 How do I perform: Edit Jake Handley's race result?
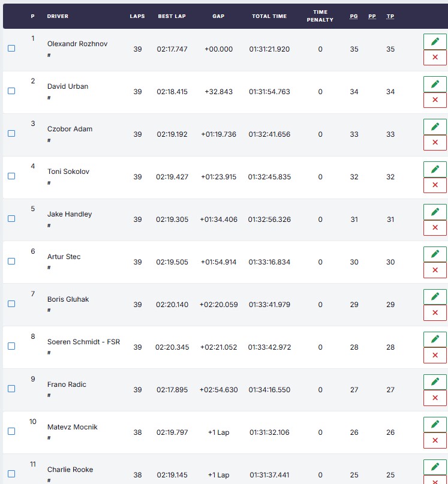point(435,212)
